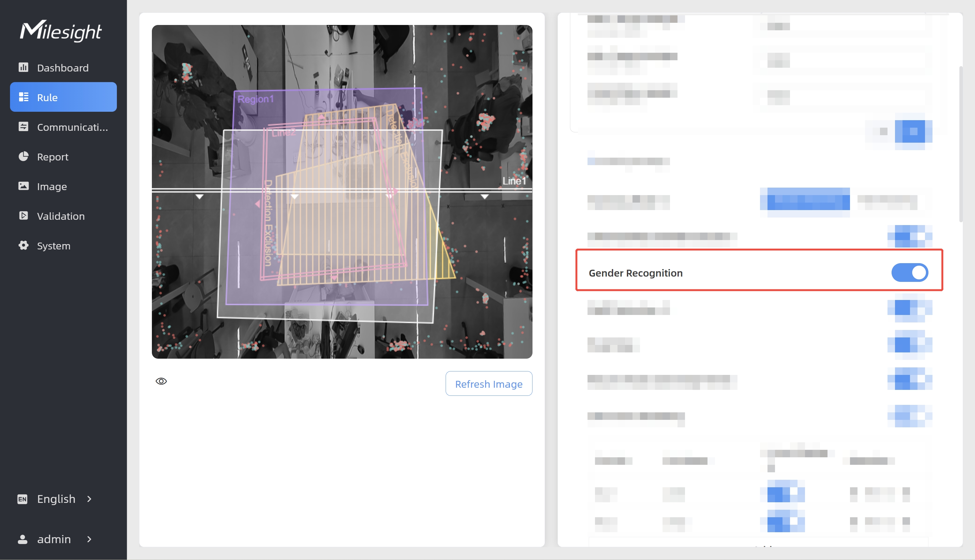Click the Milesight logo
The width and height of the screenshot is (975, 560).
coord(61,31)
